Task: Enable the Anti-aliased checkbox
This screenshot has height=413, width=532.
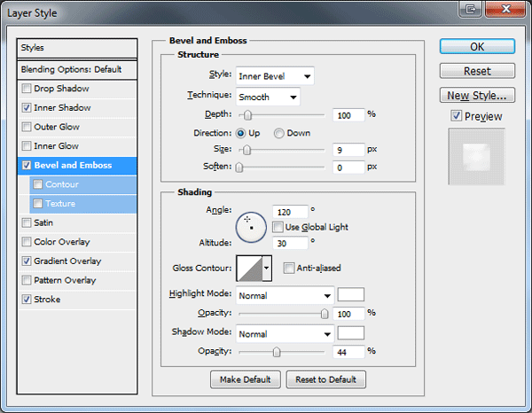Action: coord(289,268)
